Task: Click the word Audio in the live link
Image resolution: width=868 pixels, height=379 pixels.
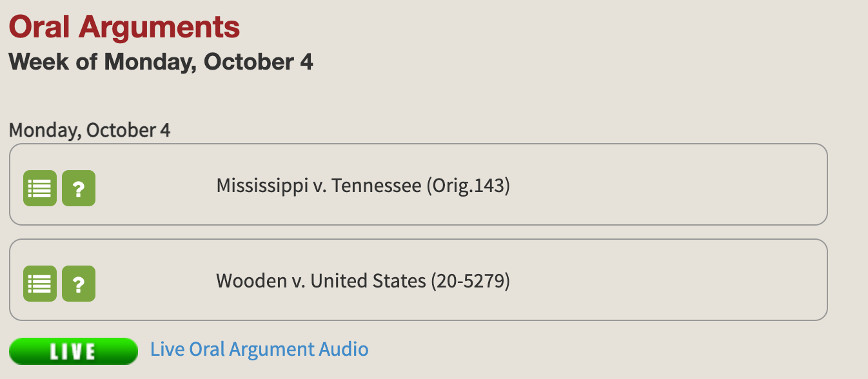Action: 344,349
